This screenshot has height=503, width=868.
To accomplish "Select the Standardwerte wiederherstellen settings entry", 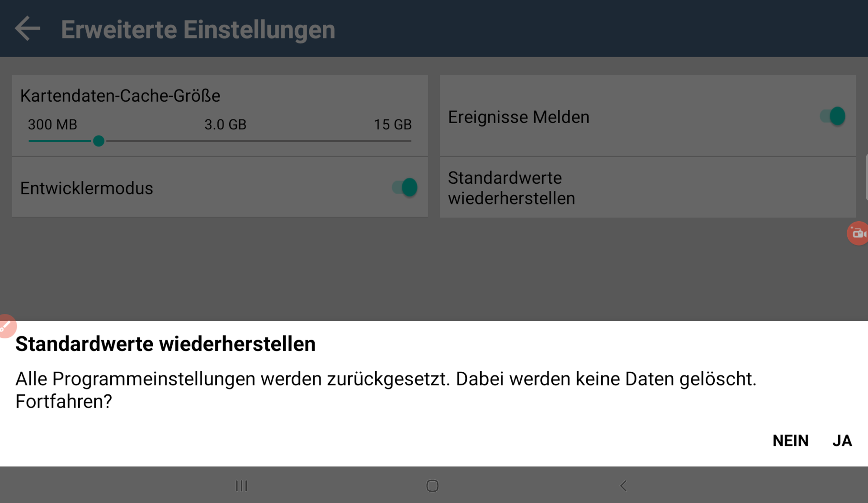I will [511, 188].
